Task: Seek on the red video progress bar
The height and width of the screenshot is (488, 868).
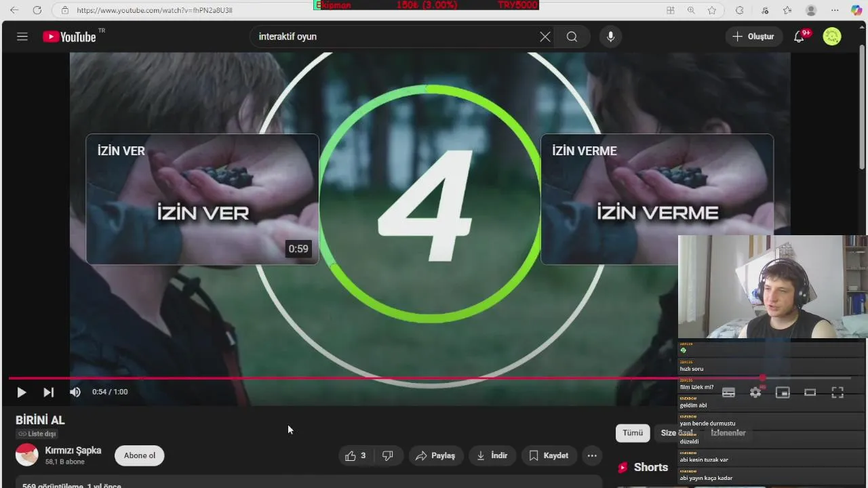Action: [431, 378]
